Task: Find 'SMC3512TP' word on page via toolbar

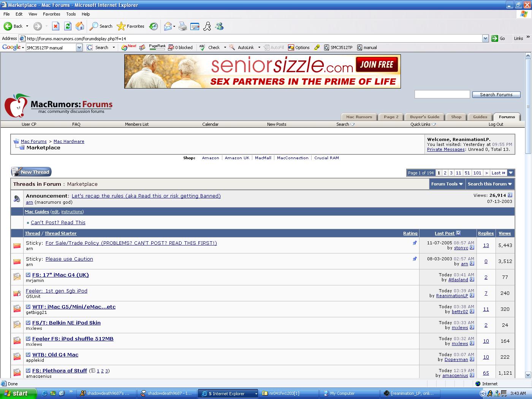Action: pyautogui.click(x=338, y=47)
